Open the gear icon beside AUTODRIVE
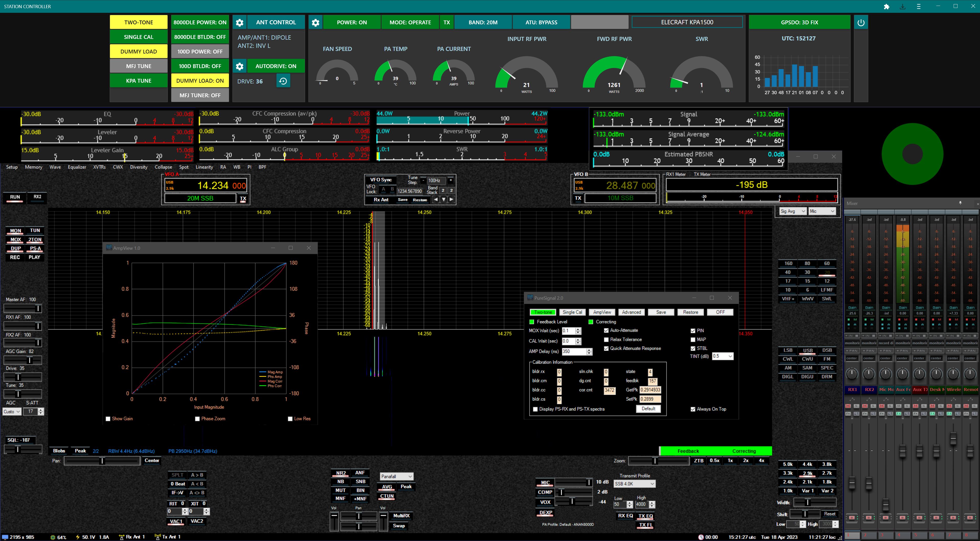Viewport: 980px width, 541px height. [x=239, y=66]
